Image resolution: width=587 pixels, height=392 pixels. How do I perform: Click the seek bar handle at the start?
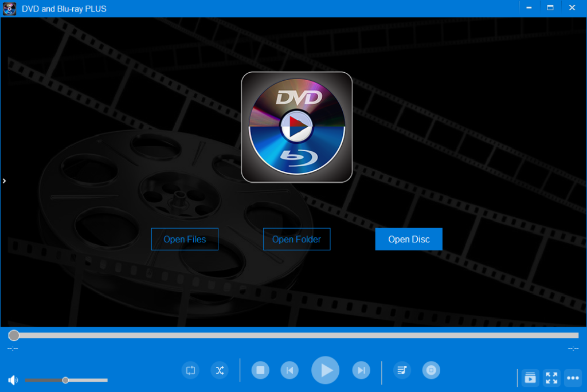(14, 335)
